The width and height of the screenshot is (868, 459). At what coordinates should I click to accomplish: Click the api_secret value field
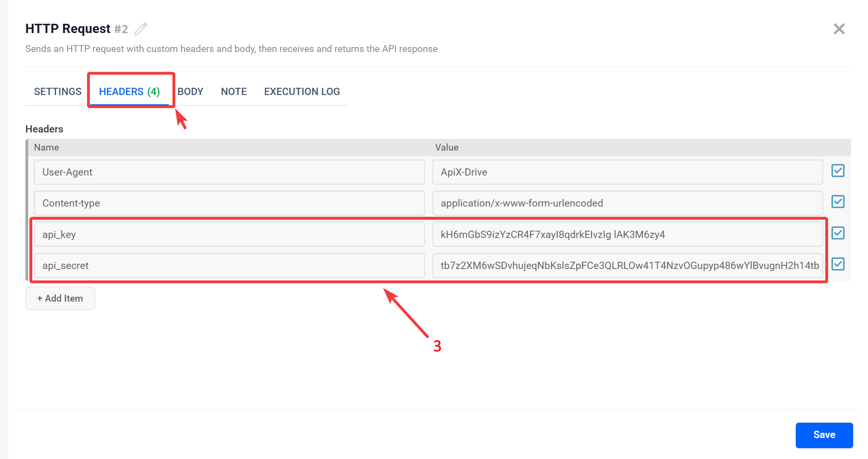point(627,265)
